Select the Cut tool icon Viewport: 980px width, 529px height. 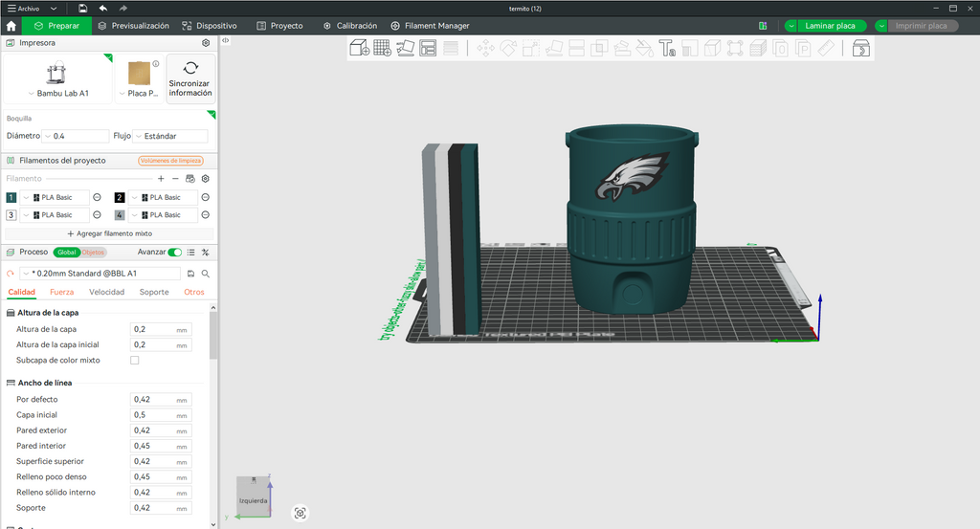pos(576,48)
